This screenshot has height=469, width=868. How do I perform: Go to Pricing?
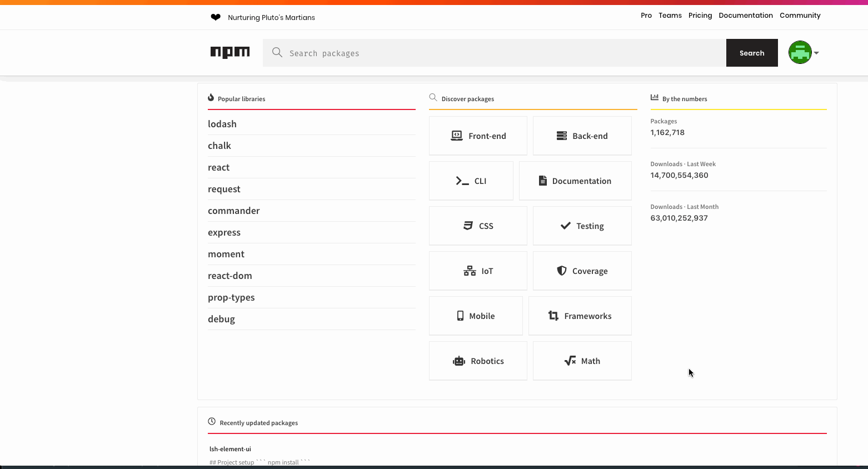point(700,16)
